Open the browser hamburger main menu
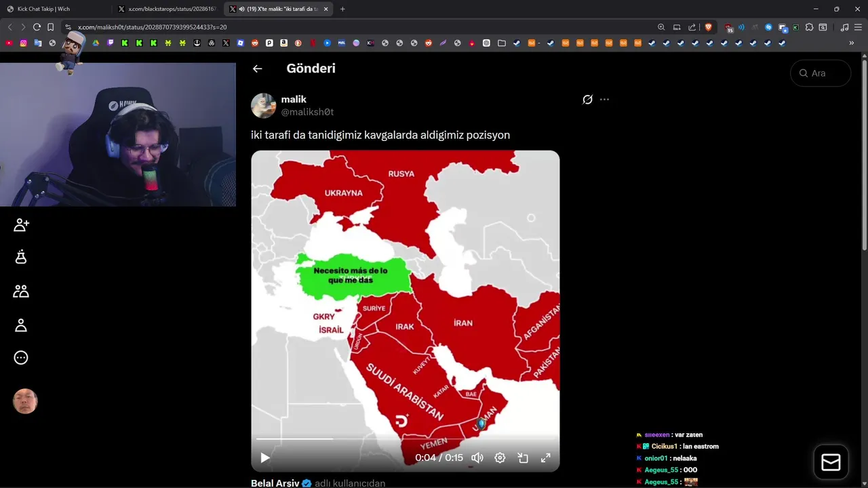868x488 pixels. click(x=859, y=27)
